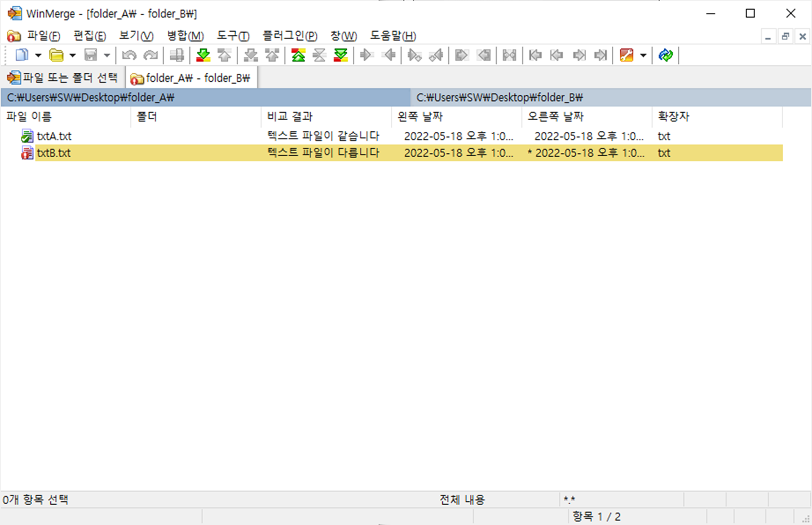The height and width of the screenshot is (525, 812).
Task: Click the Redo toolbar icon
Action: [x=151, y=55]
